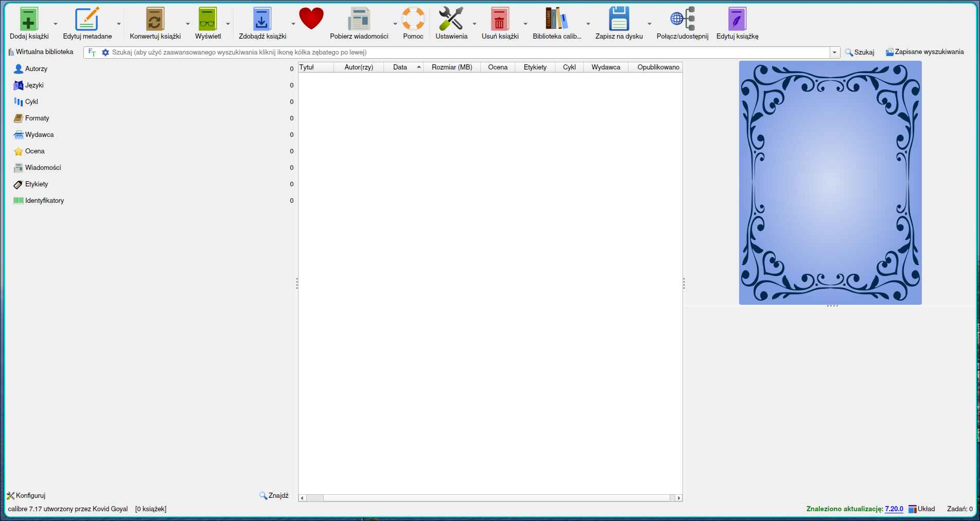Select the Autorzy category in tag browser
Viewport: 980px width, 521px height.
36,69
